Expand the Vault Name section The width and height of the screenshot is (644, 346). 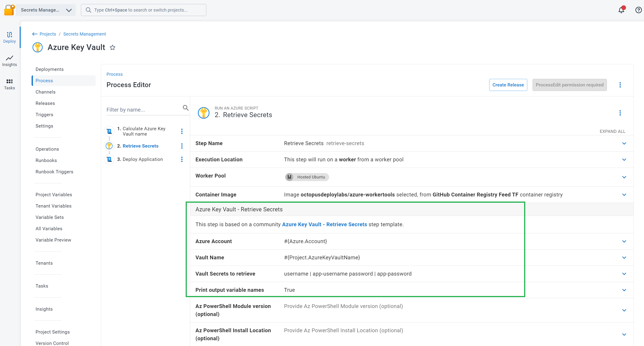tap(624, 258)
